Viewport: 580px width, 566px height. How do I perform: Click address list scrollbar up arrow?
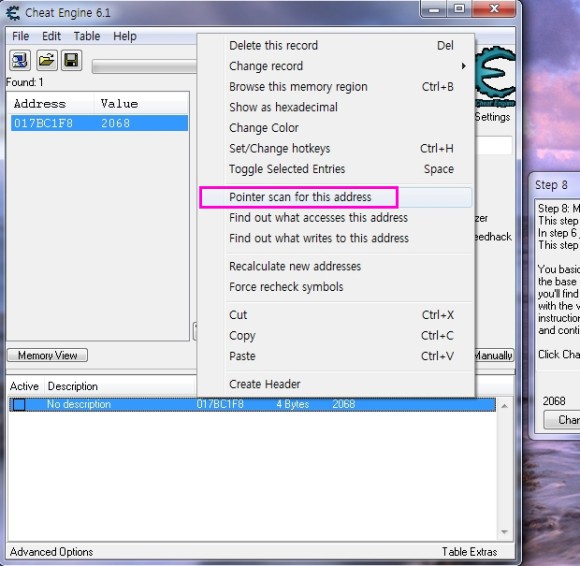pos(504,406)
